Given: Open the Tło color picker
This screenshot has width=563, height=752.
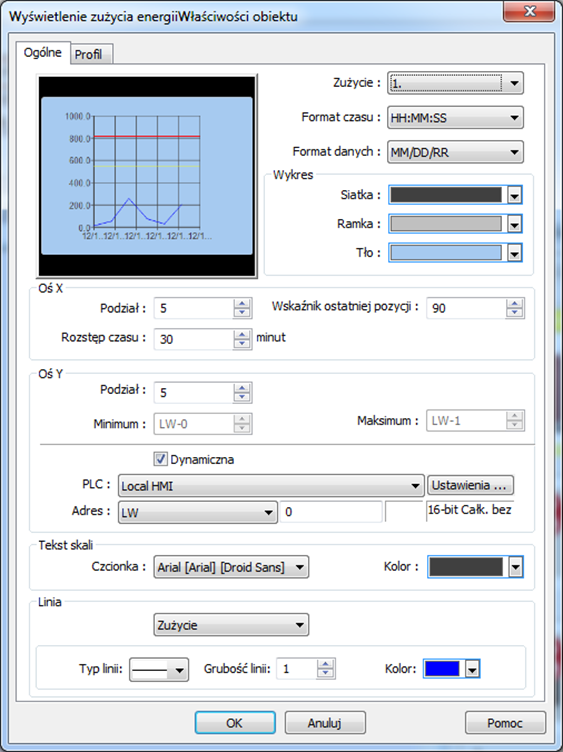Looking at the screenshot, I should pos(455,252).
